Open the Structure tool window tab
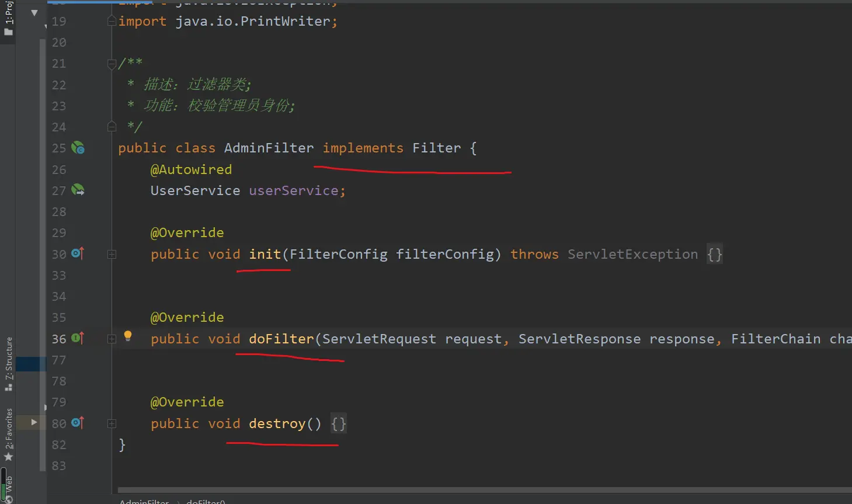 [x=9, y=363]
